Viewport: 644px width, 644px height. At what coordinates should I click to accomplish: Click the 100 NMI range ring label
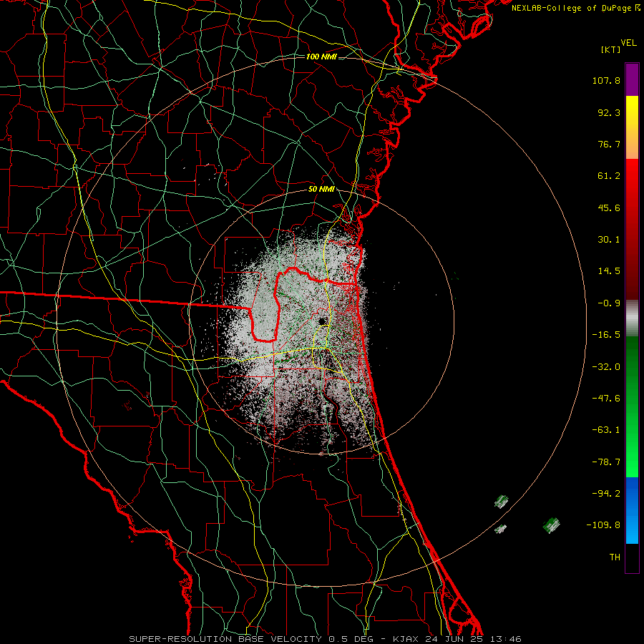321,57
